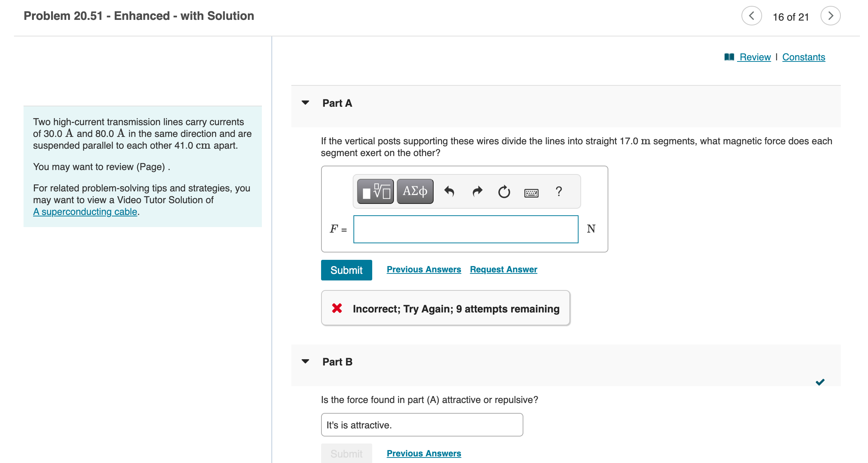This screenshot has height=463, width=868.
Task: Collapse the Part B section
Action: tap(305, 361)
